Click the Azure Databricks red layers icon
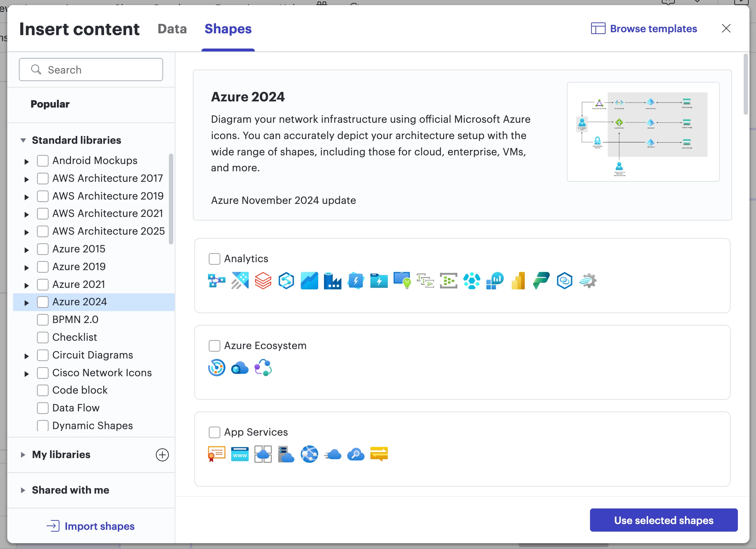The width and height of the screenshot is (756, 549). pyautogui.click(x=263, y=281)
